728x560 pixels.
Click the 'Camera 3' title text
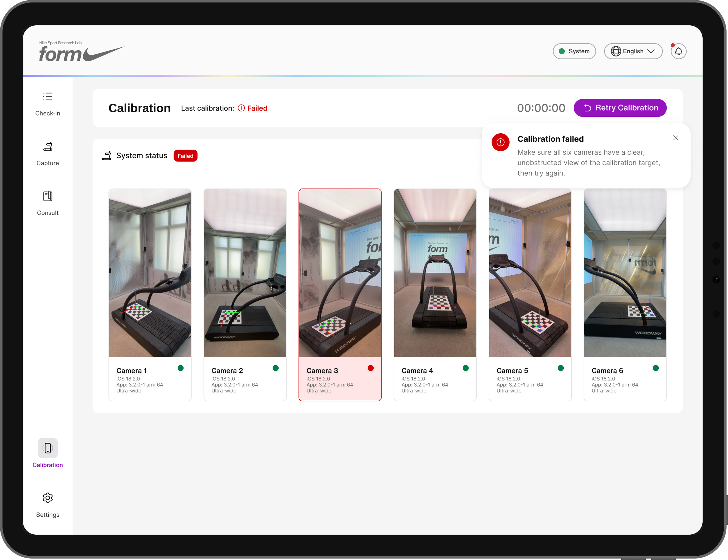[x=322, y=371]
